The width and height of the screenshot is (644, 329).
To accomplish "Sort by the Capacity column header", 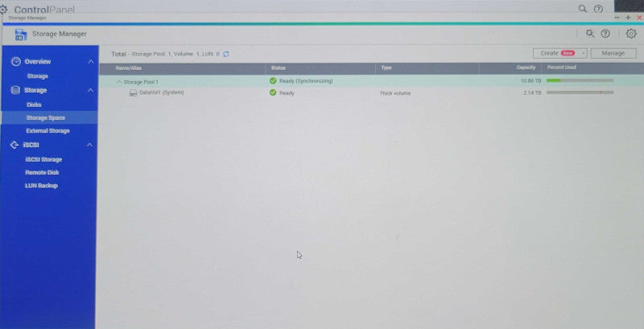I will pyautogui.click(x=526, y=68).
